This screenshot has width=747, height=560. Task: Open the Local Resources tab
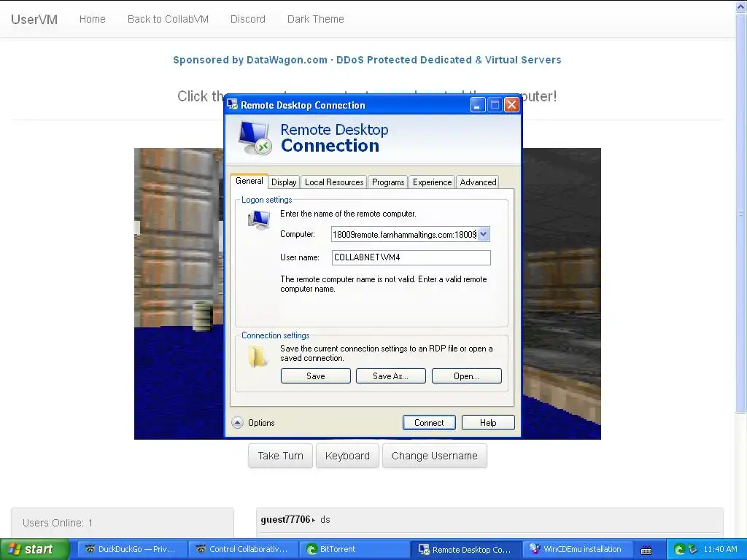click(x=334, y=182)
